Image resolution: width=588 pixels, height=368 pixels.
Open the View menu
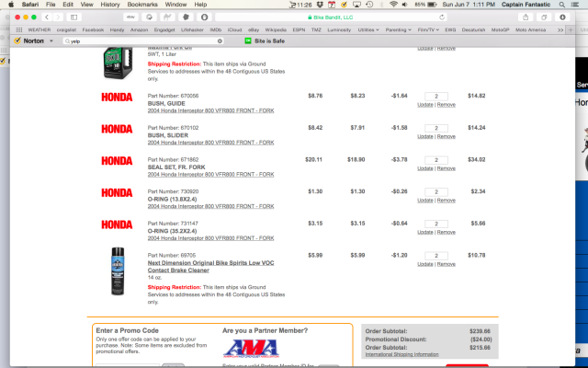86,5
